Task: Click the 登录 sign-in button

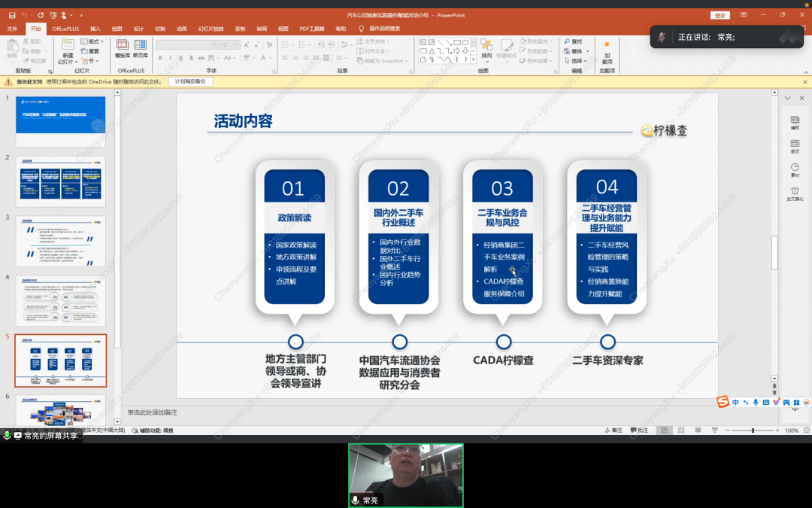Action: click(720, 15)
